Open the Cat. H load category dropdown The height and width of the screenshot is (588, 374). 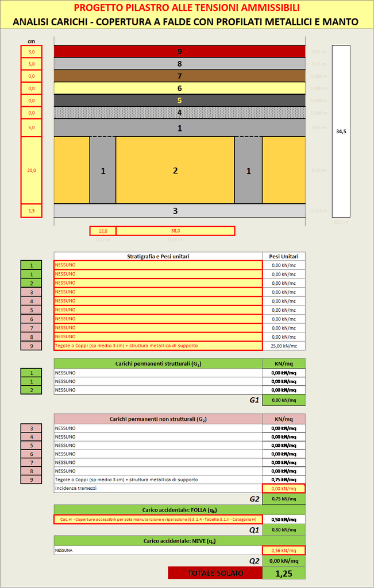coord(158,519)
